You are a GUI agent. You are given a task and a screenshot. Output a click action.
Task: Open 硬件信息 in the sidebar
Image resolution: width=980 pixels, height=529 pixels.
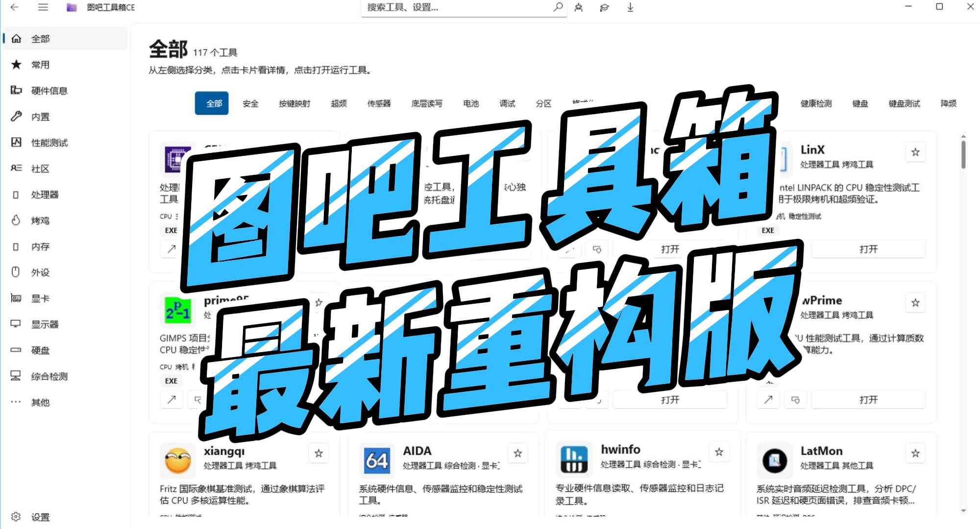(65, 91)
